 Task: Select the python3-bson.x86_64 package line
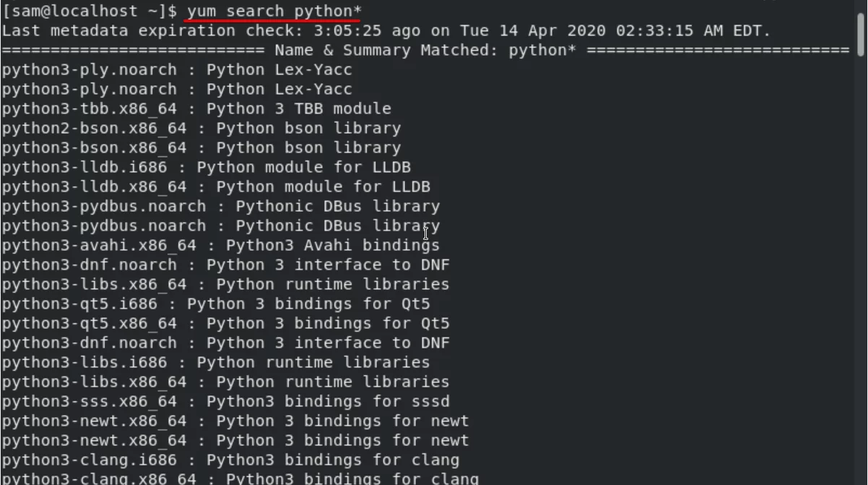pyautogui.click(x=201, y=148)
